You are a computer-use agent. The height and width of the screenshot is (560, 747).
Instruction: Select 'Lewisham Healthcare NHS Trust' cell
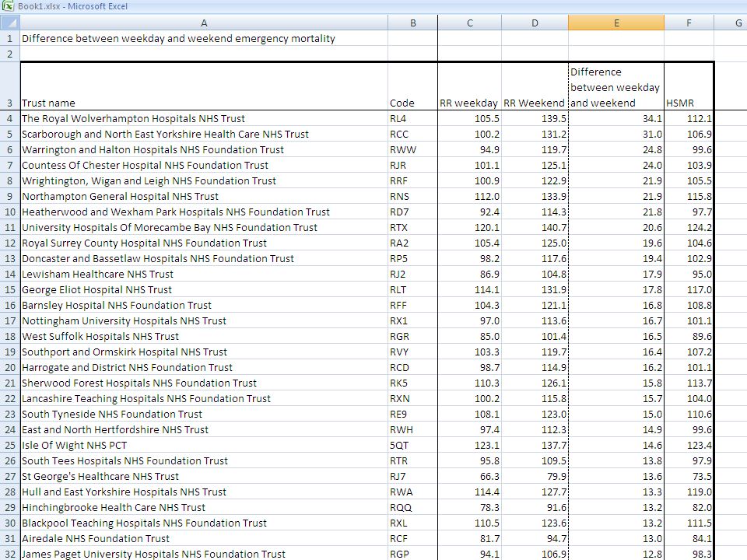(204, 275)
